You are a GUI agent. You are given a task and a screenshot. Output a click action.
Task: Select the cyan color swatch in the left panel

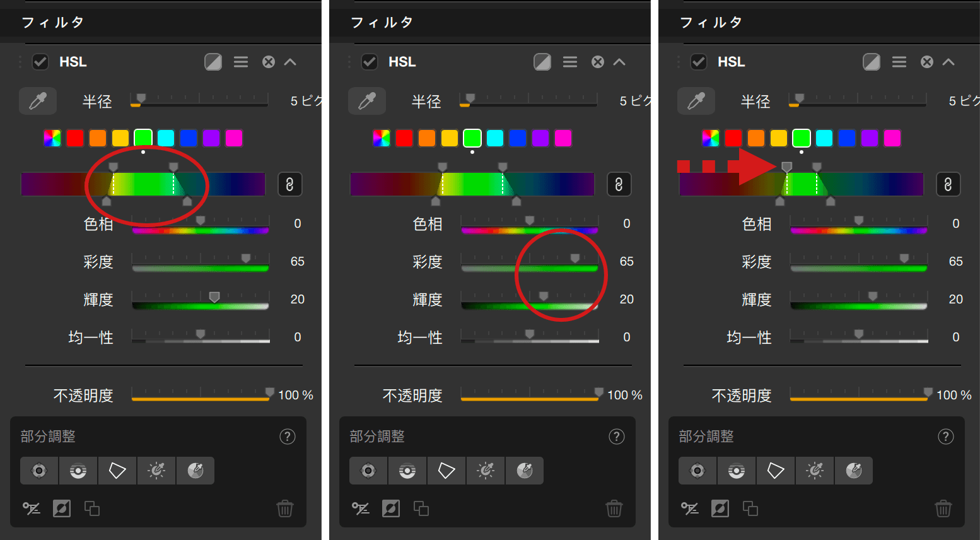tap(166, 138)
